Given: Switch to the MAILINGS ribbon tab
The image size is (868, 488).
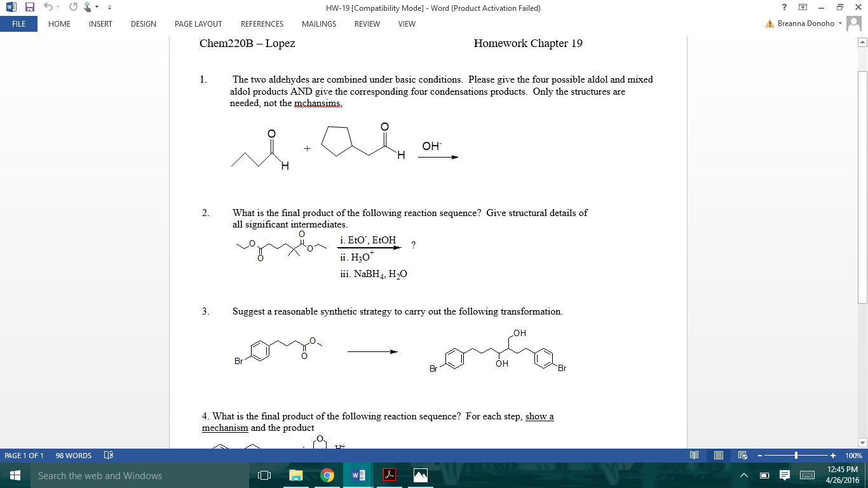Looking at the screenshot, I should 319,24.
